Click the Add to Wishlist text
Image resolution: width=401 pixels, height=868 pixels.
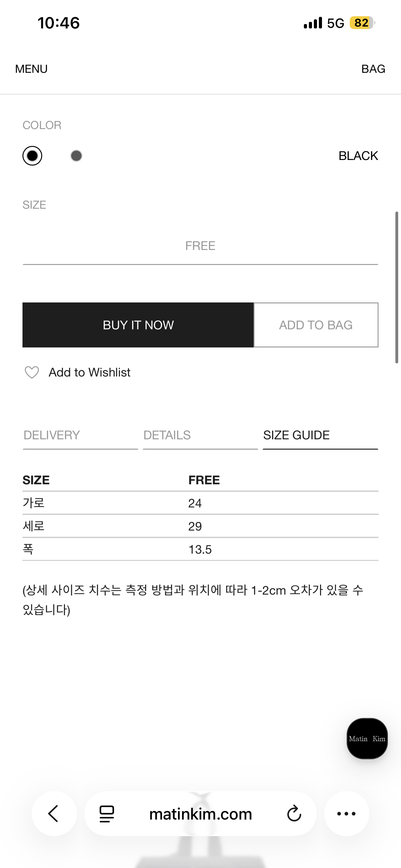[90, 372]
